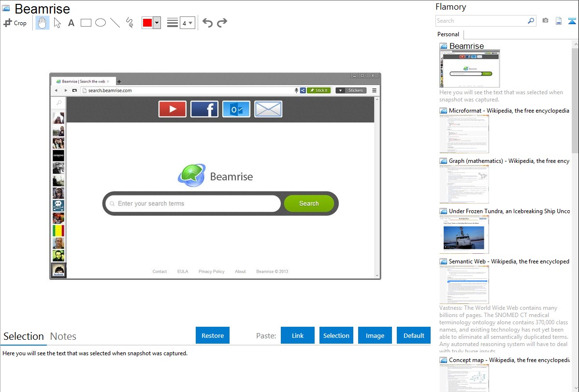Image resolution: width=579 pixels, height=392 pixels.
Task: Open the About footer link
Action: (x=240, y=272)
